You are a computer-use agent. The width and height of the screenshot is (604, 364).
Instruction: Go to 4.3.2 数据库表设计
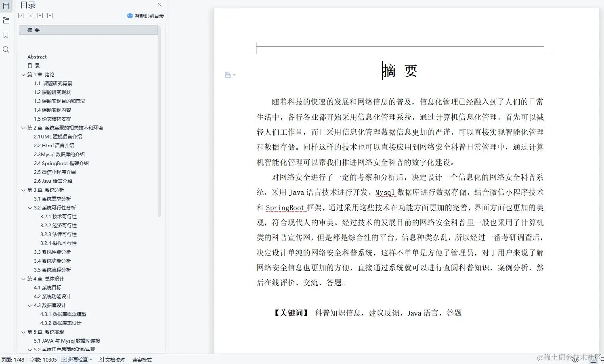click(61, 323)
